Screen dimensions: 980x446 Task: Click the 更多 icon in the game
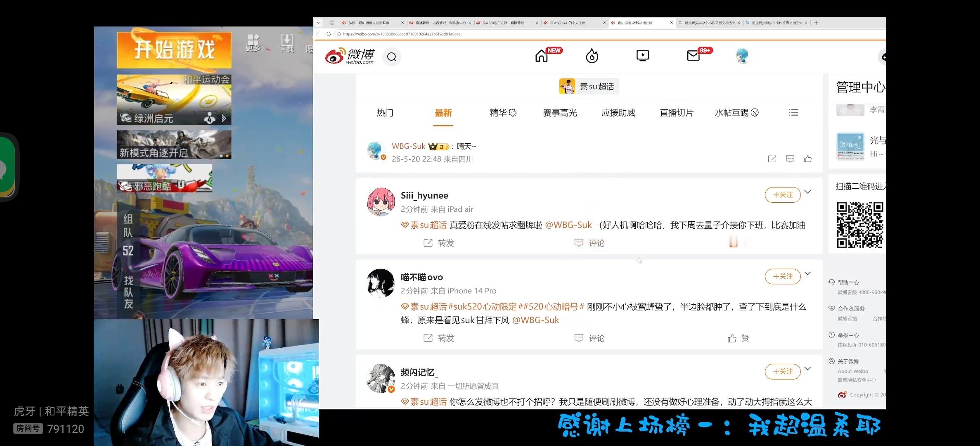(253, 43)
